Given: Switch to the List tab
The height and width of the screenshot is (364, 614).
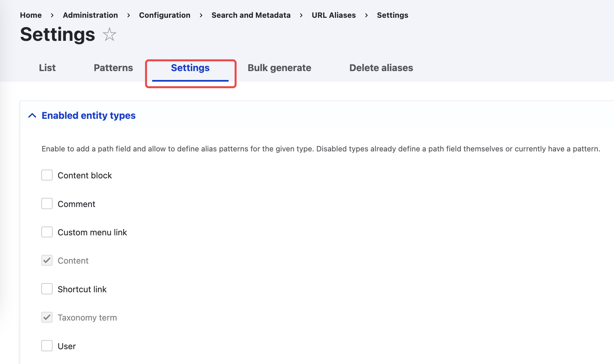Looking at the screenshot, I should point(47,68).
